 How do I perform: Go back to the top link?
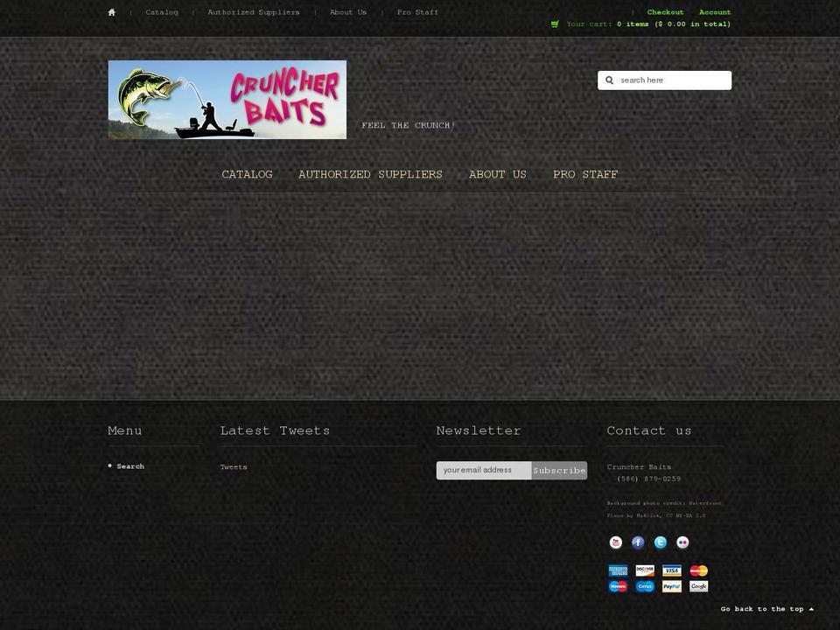pyautogui.click(x=767, y=609)
